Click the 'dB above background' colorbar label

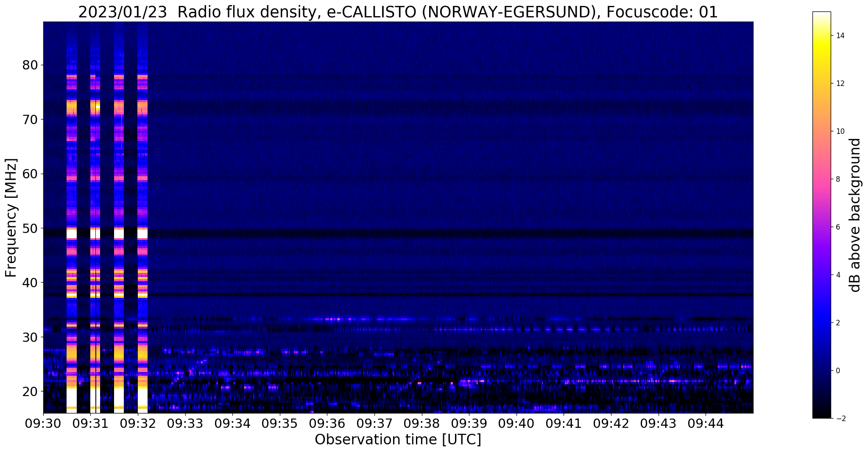(x=855, y=215)
